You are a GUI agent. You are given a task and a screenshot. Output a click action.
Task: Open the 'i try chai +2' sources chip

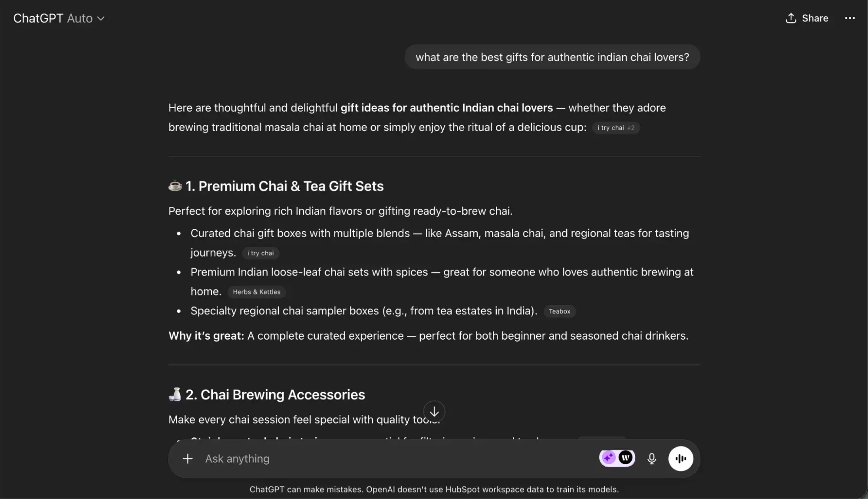[616, 127]
